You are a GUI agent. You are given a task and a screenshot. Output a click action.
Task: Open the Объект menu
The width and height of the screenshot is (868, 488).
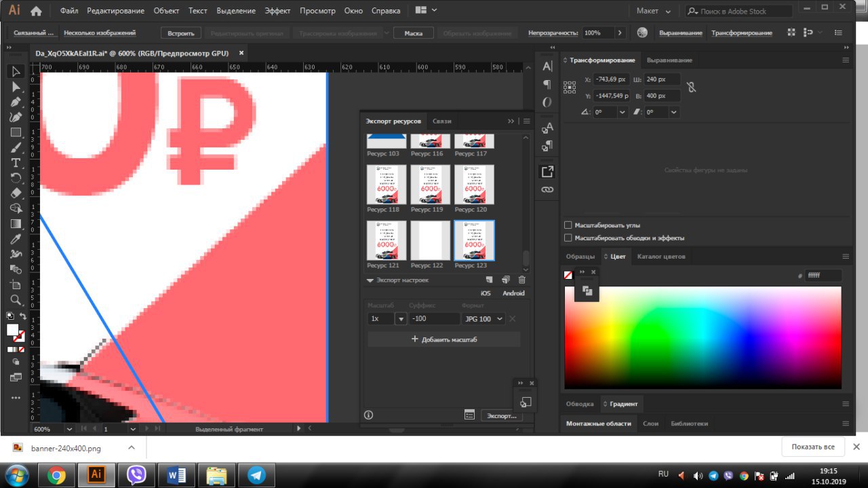[x=167, y=11]
